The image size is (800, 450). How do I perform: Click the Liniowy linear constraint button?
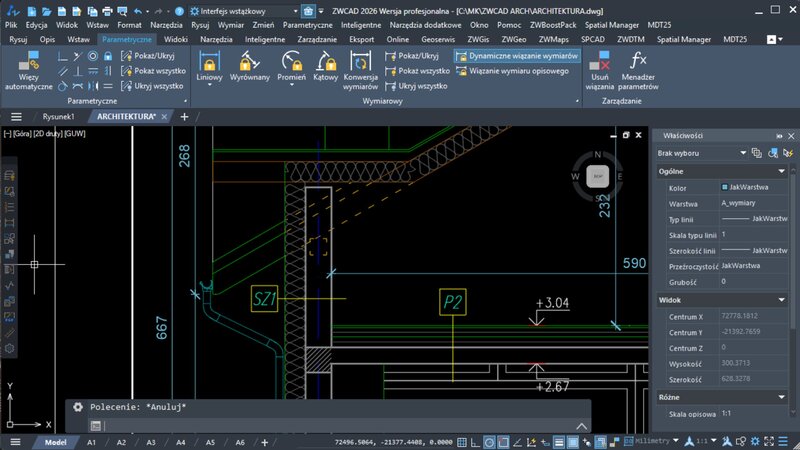(x=209, y=65)
